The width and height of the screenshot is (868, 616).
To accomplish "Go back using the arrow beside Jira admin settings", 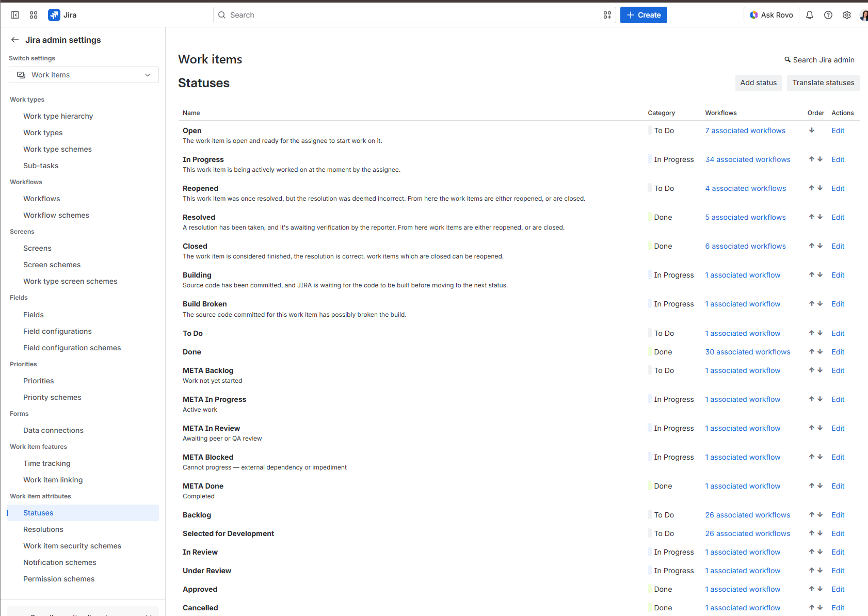I will pos(15,40).
